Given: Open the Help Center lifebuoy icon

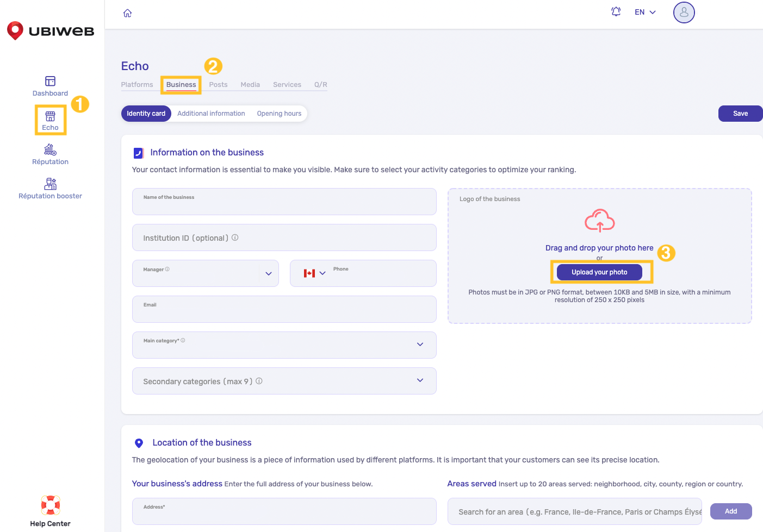Looking at the screenshot, I should point(50,505).
